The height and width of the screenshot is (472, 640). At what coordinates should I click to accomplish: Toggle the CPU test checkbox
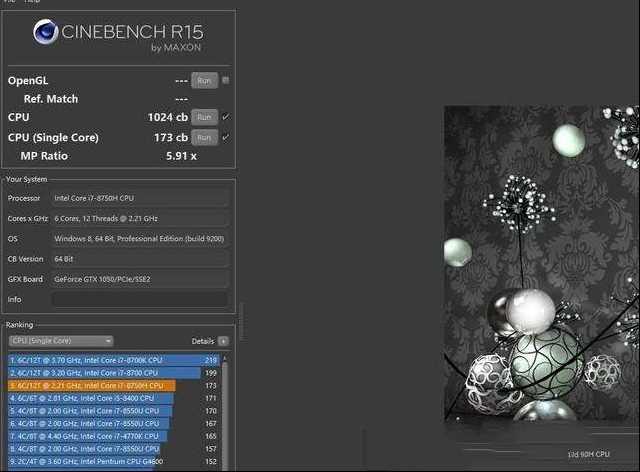pos(226,117)
